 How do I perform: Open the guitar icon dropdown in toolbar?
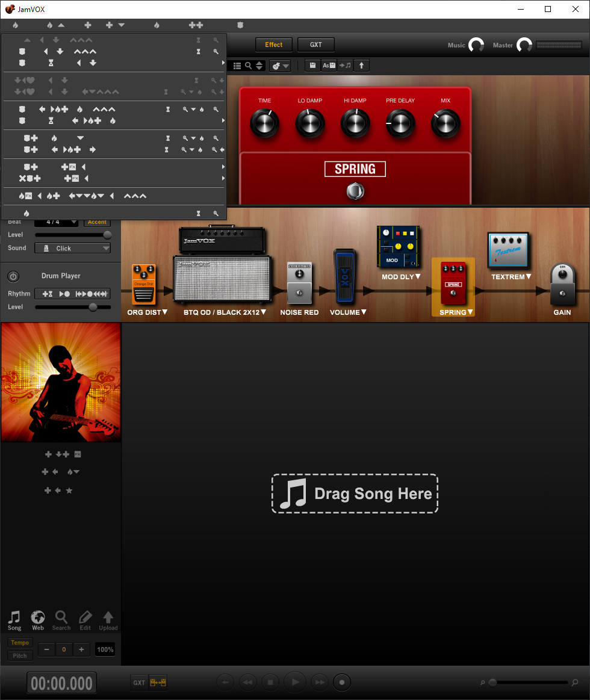tap(281, 66)
